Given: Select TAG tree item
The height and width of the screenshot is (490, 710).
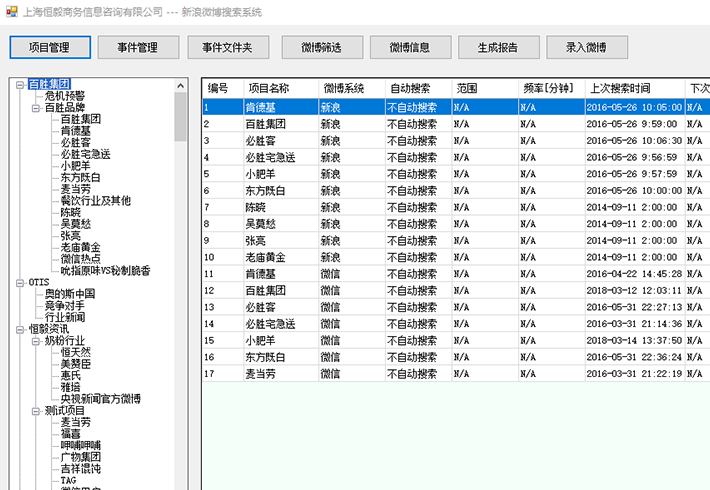Looking at the screenshot, I should (68, 480).
